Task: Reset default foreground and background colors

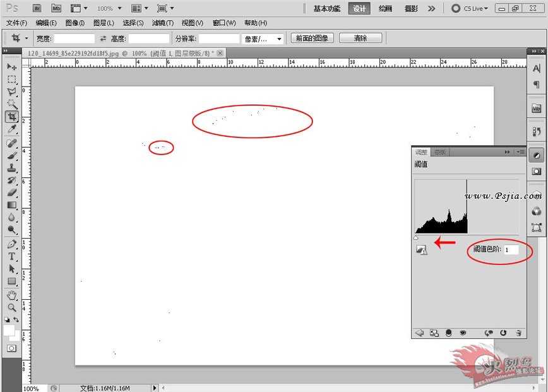Action: click(x=7, y=319)
